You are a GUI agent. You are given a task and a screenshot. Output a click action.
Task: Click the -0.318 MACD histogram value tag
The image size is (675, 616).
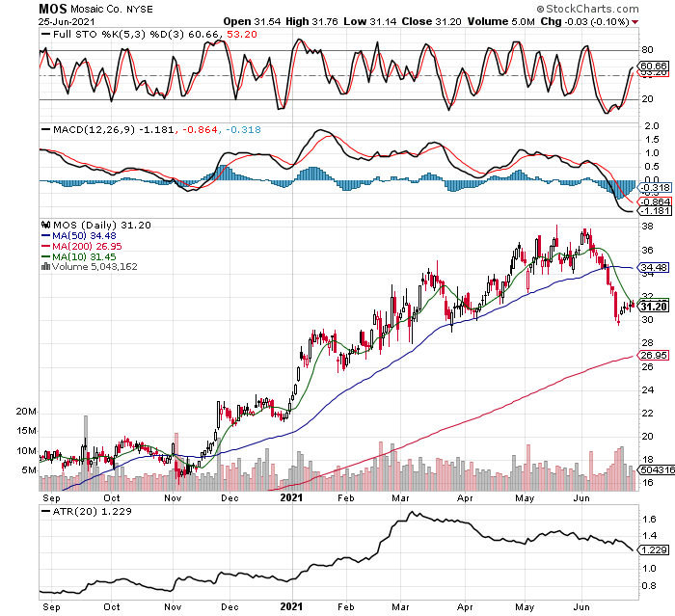(655, 188)
